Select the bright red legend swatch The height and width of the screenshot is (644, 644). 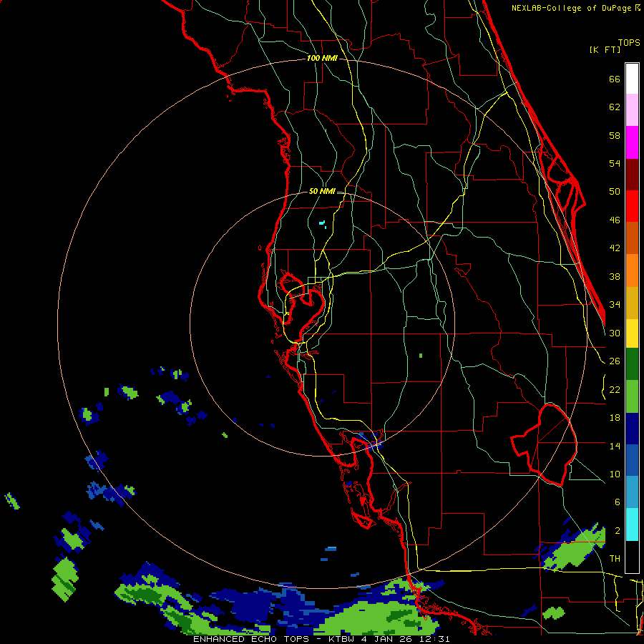pos(632,206)
